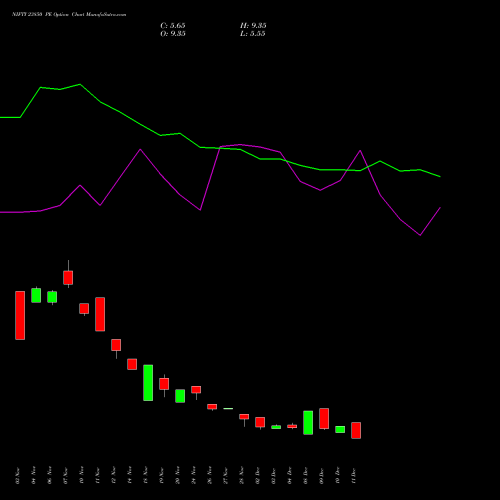
Task: Select the 24 Nov date label
Action: pos(193,476)
